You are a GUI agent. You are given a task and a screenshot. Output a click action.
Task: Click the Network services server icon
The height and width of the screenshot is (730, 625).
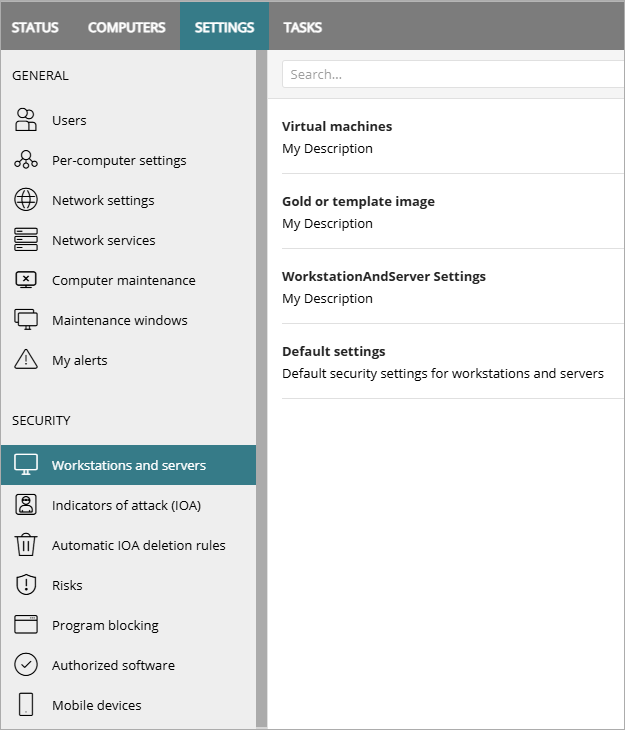(26, 240)
